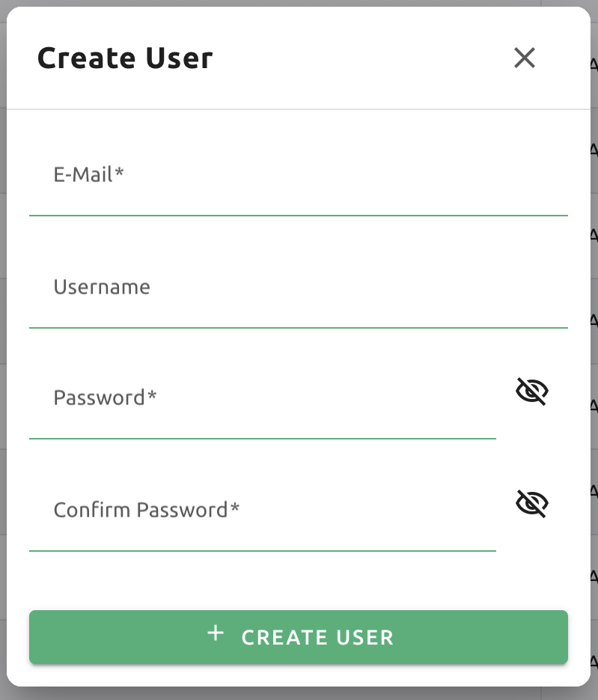Click the Password* placeholder label
The image size is (598, 700).
click(x=105, y=398)
